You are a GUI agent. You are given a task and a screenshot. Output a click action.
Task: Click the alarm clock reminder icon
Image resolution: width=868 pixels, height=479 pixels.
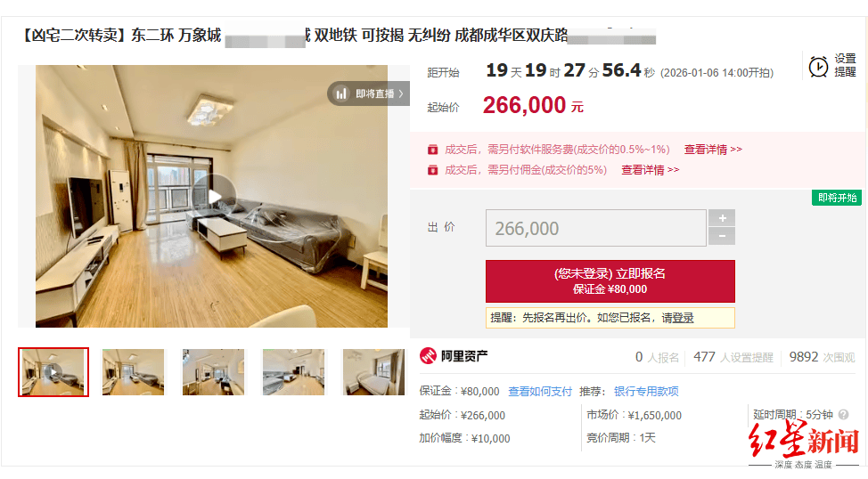coord(817,67)
